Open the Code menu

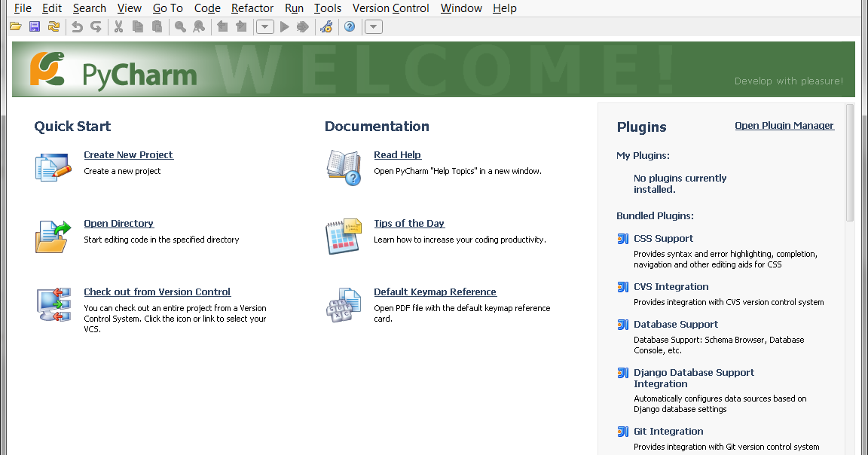[207, 8]
